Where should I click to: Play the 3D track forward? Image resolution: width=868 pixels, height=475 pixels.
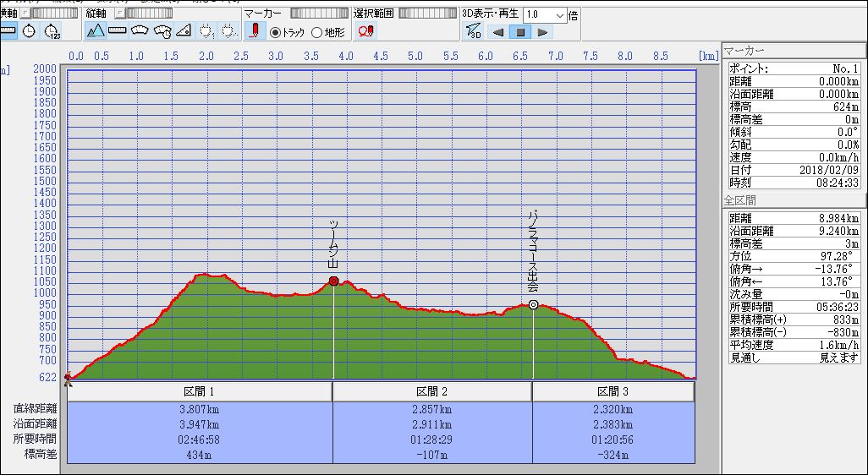pyautogui.click(x=542, y=32)
